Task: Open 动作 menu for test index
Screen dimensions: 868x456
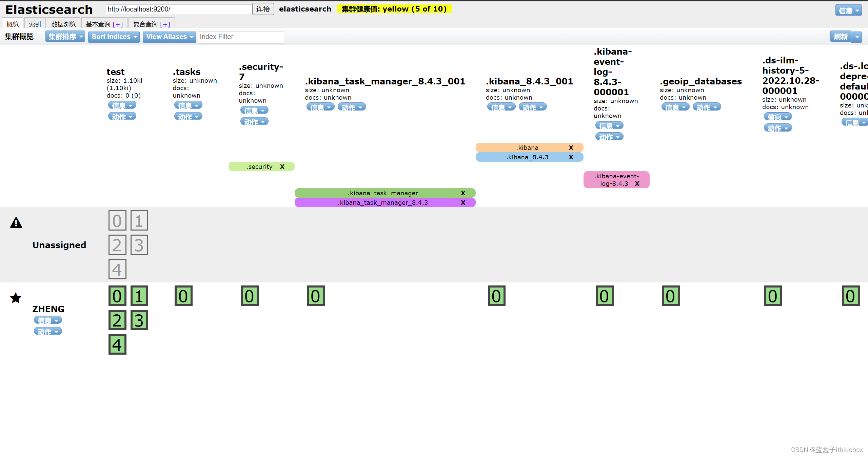Action: coord(122,117)
